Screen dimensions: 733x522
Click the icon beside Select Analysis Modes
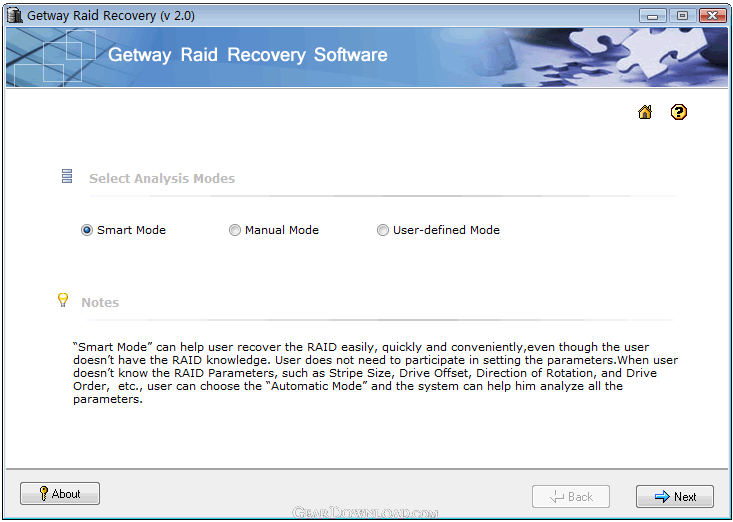(x=67, y=177)
